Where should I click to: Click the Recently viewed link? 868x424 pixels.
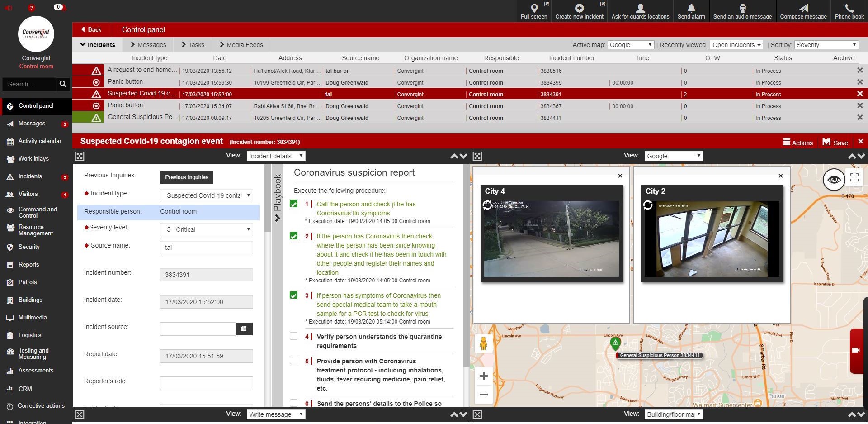point(682,45)
